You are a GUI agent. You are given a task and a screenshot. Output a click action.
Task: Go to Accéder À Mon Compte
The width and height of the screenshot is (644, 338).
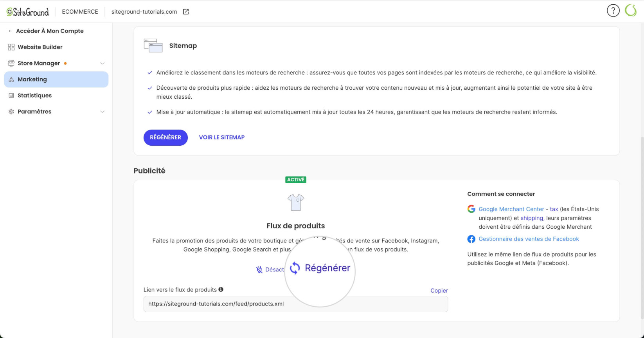pos(50,31)
